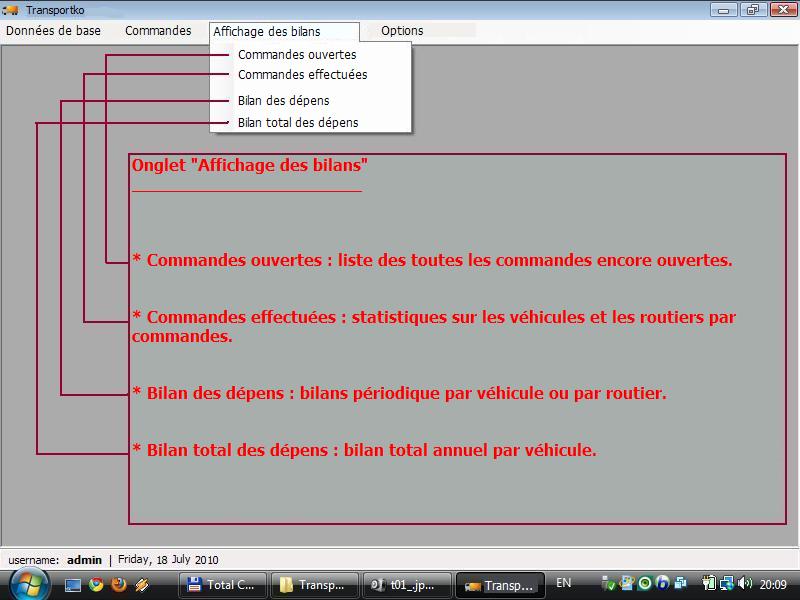This screenshot has width=800, height=600.
Task: Click the green circular tray icon
Action: point(645,583)
